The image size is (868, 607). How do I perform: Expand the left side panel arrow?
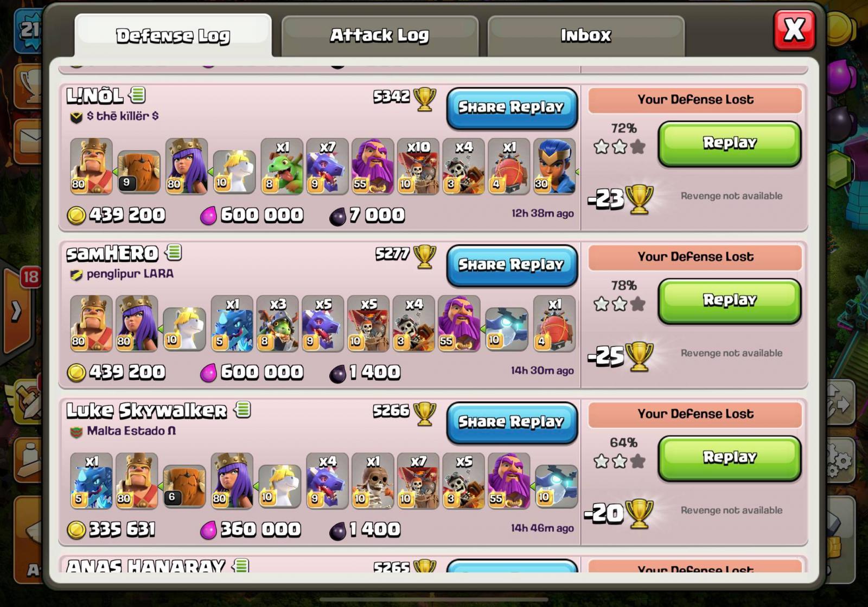point(16,311)
